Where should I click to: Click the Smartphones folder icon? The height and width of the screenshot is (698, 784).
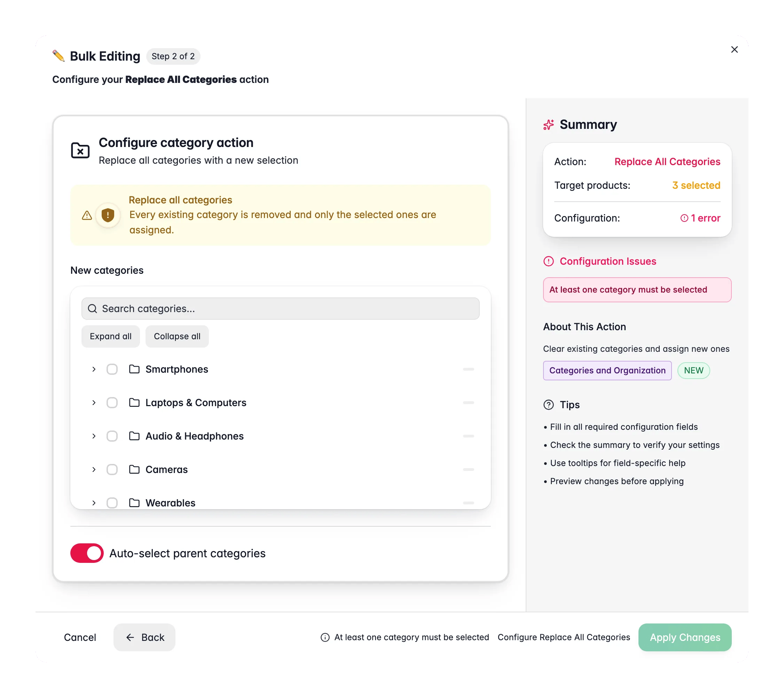(134, 369)
